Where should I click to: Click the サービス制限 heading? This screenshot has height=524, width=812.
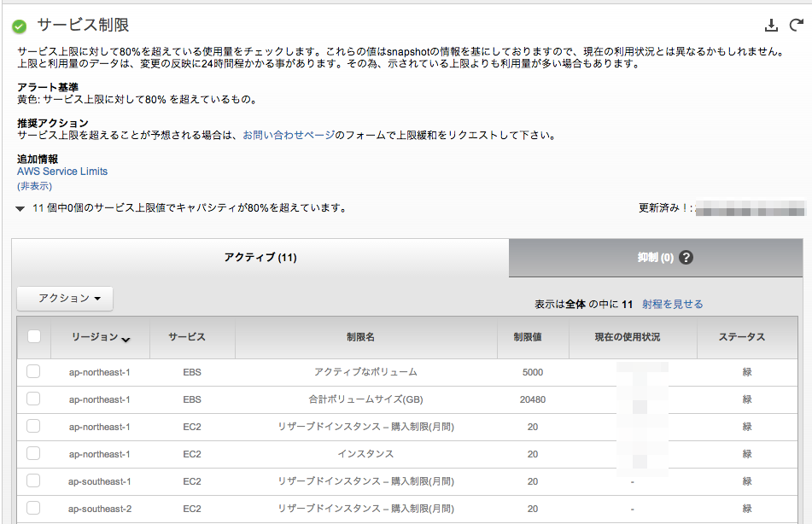coord(83,25)
